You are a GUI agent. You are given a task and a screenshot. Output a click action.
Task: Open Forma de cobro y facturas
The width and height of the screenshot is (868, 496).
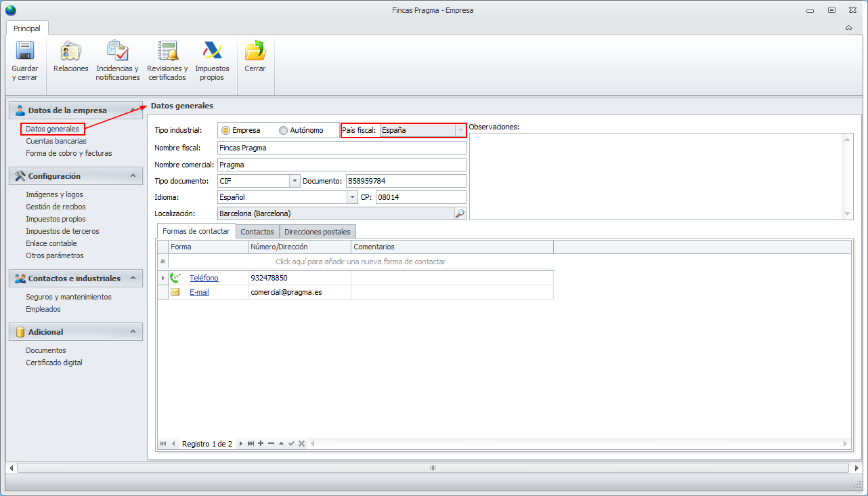tap(69, 153)
